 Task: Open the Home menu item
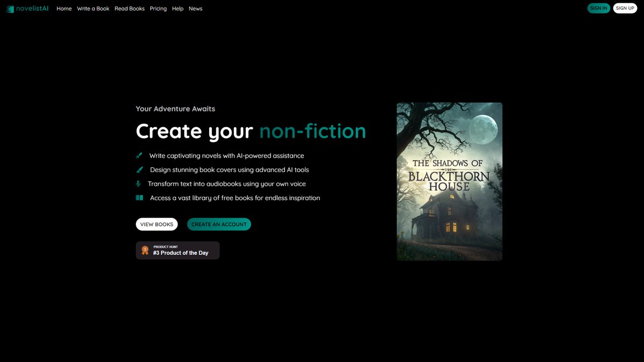[64, 9]
